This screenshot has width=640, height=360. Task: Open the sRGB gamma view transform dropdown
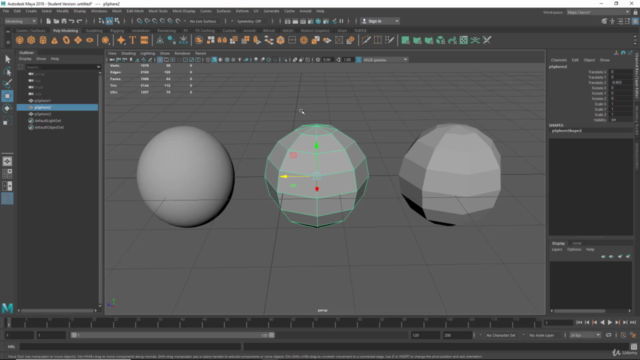pyautogui.click(x=385, y=60)
